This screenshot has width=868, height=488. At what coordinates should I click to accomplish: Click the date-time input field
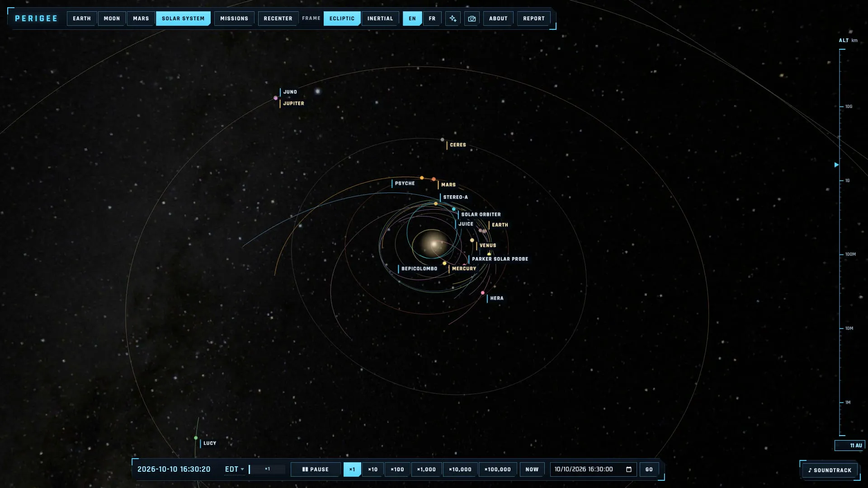pos(593,469)
